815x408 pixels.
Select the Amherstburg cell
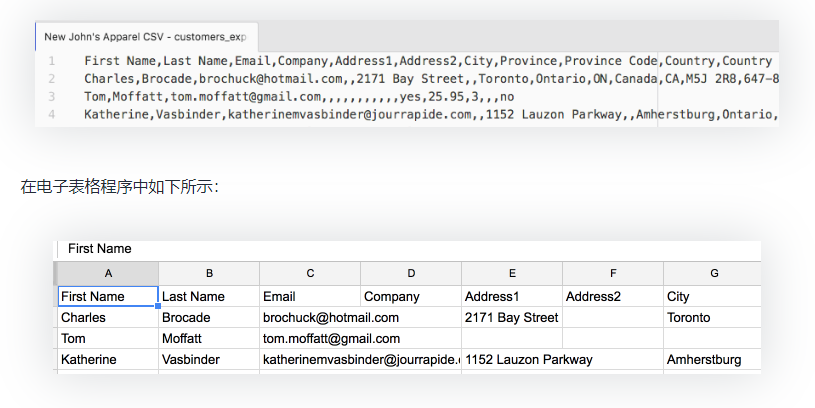point(713,360)
